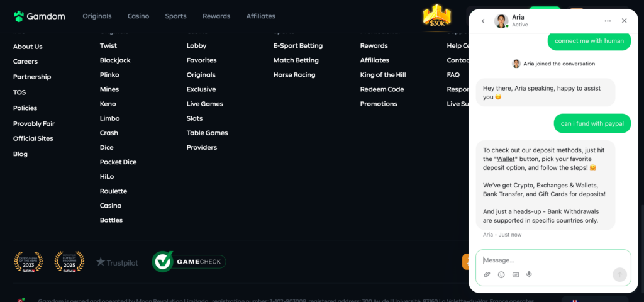
Task: Open the Blog footer link
Action: click(20, 154)
